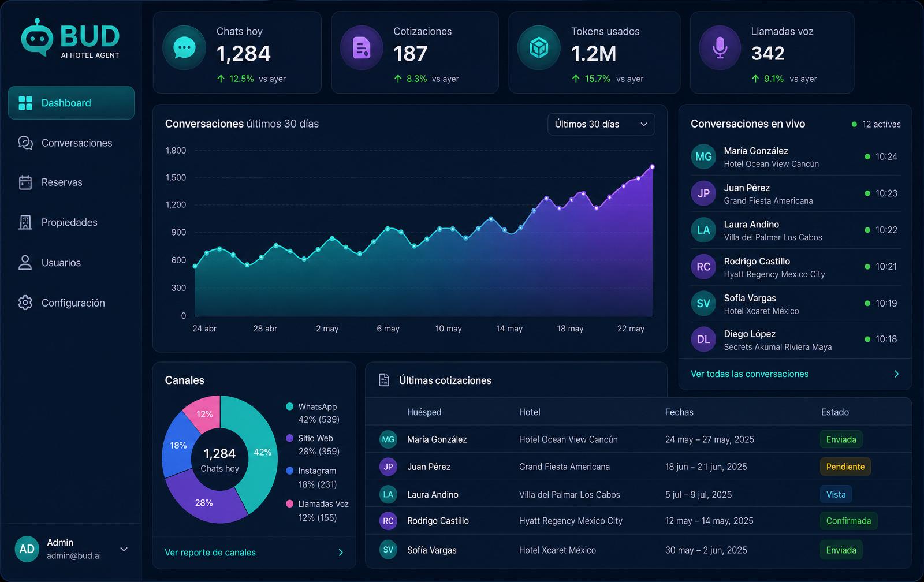Viewport: 924px width, 582px height.
Task: Click Ver todas las conversaciones link
Action: pyautogui.click(x=750, y=374)
